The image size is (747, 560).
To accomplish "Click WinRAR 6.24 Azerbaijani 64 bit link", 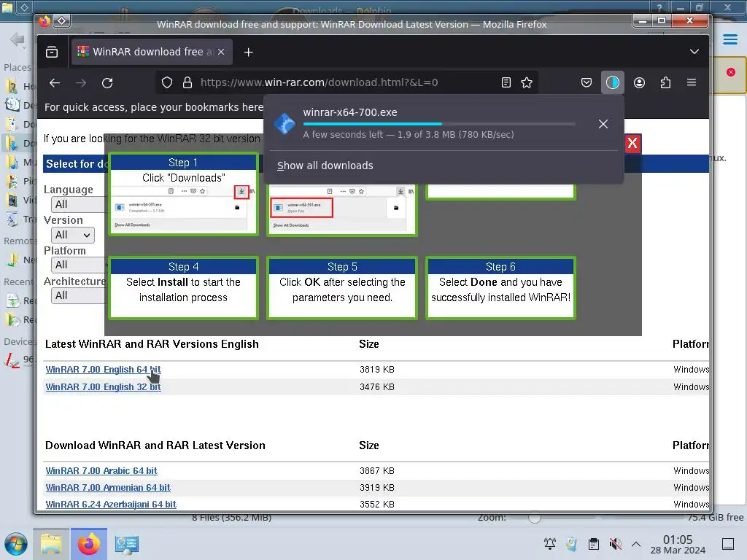I will point(111,505).
